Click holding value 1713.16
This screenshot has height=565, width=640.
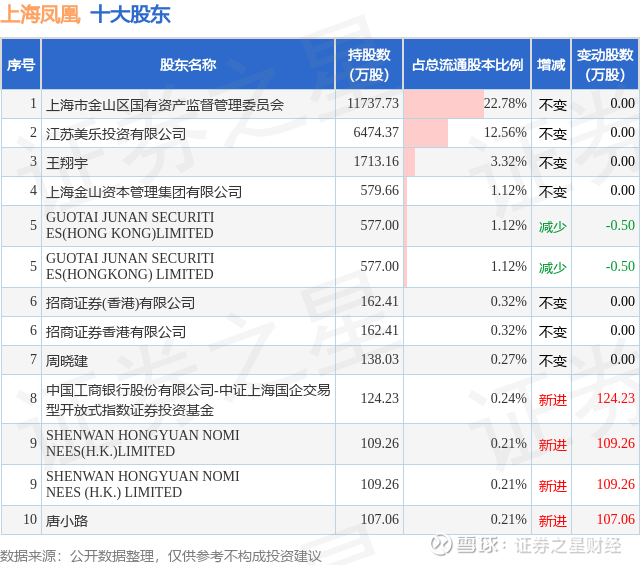pos(376,161)
